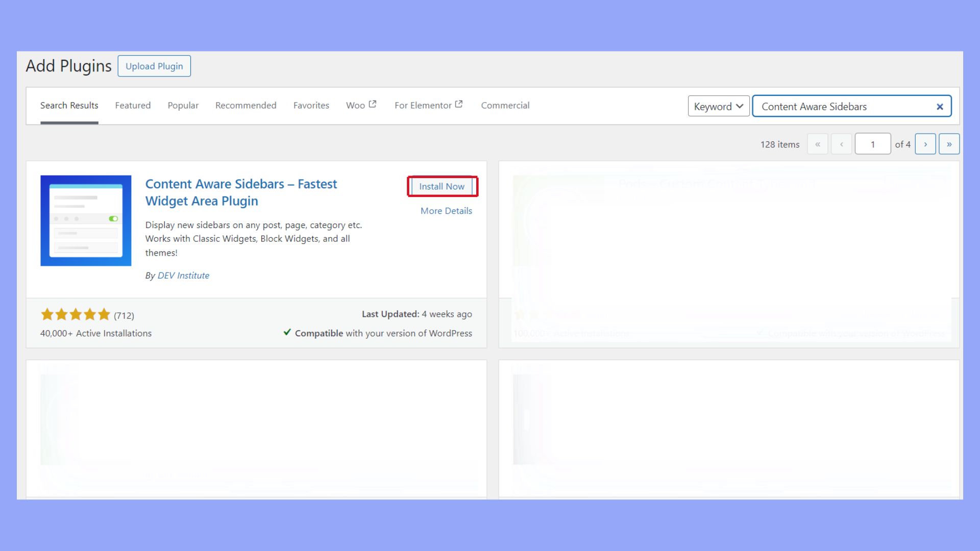The width and height of the screenshot is (980, 551).
Task: Open More Details for Content Aware Sidebars
Action: 446,211
